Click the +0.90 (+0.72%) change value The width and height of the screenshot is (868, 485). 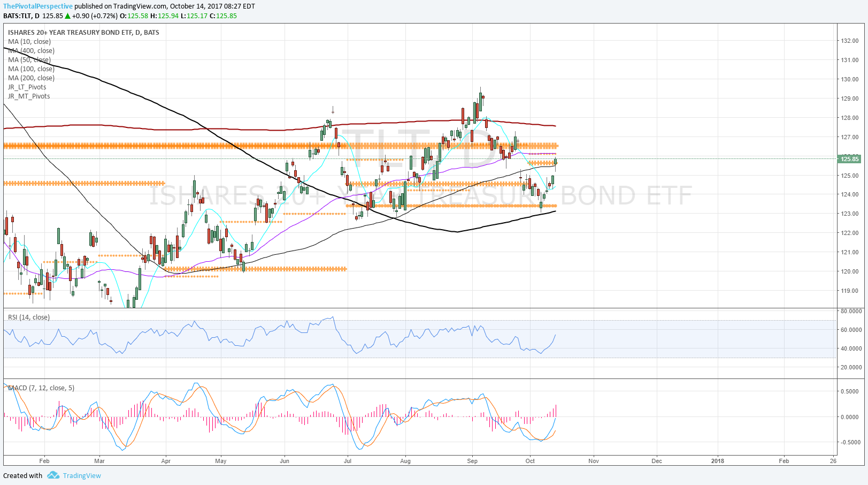[94, 16]
